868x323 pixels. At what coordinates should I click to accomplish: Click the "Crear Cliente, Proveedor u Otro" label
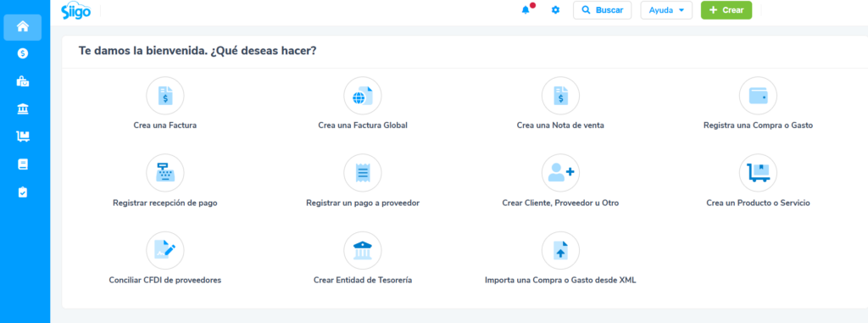click(560, 203)
